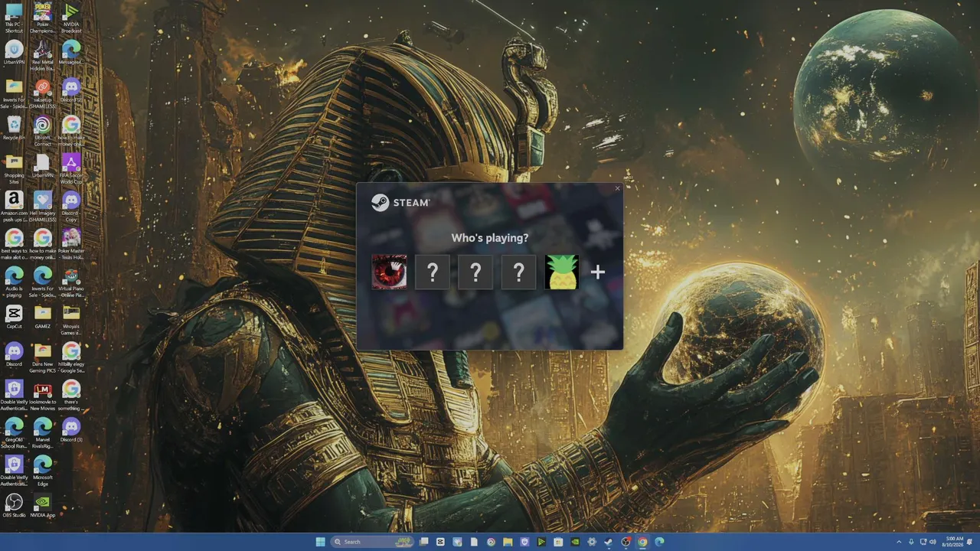Open Discord (3) desktop shortcut

(71, 430)
